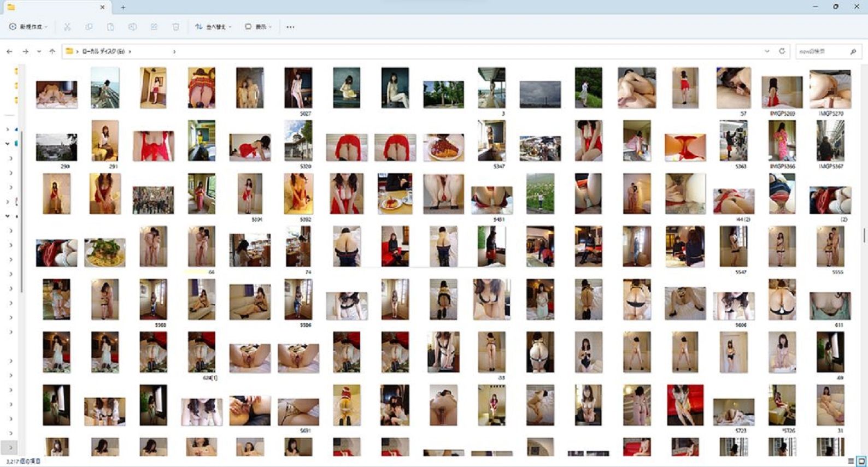The width and height of the screenshot is (868, 467).
Task: Refresh the current folder view
Action: coord(782,51)
